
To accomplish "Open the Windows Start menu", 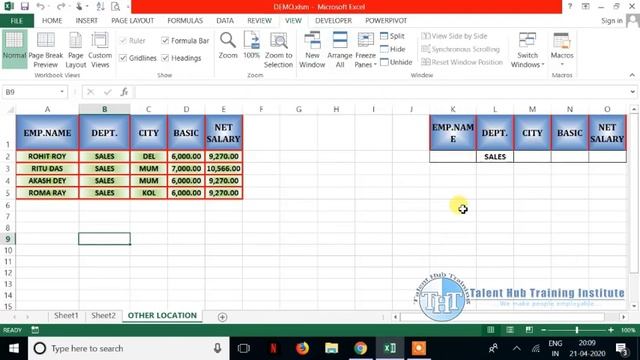I will (13, 348).
